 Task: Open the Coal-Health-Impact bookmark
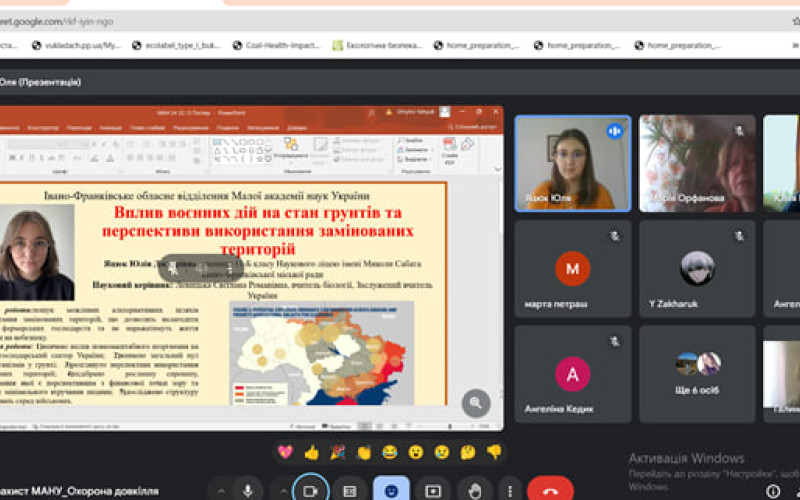coord(277,45)
